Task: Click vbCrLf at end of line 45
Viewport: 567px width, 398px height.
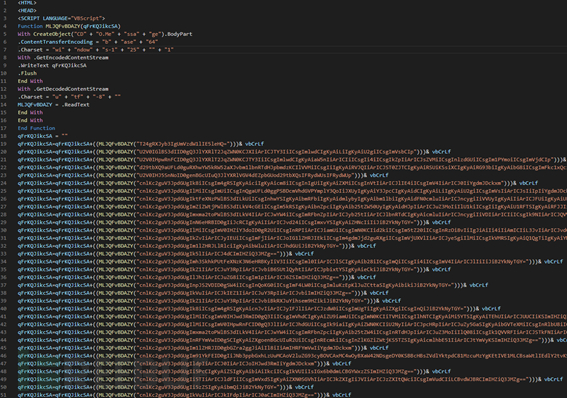Action: click(379, 348)
